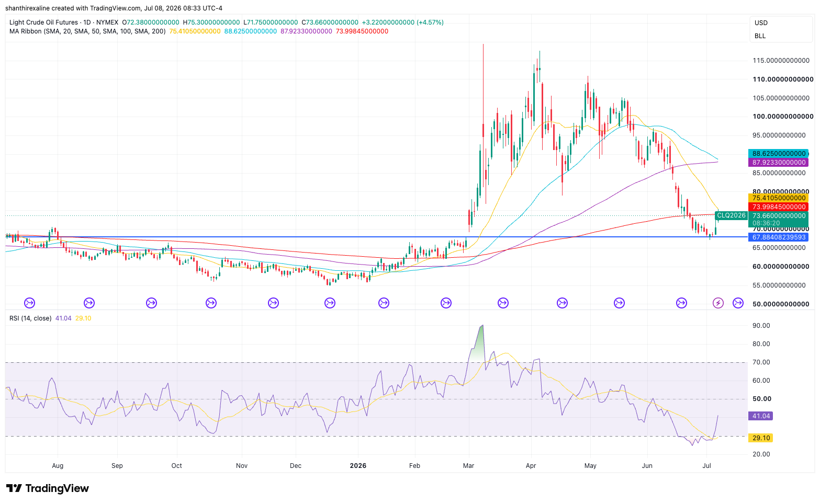Select the rollover marker between Mar and Apr
Viewport: 820px width, 504px height.
tap(503, 303)
